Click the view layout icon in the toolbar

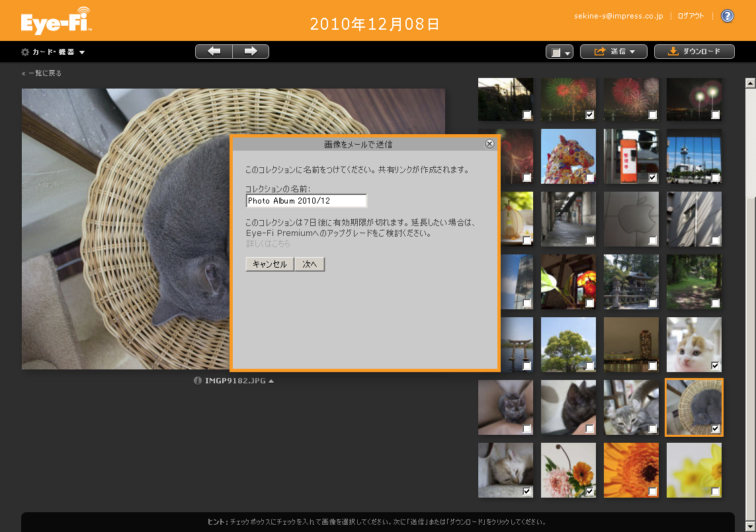pos(554,51)
